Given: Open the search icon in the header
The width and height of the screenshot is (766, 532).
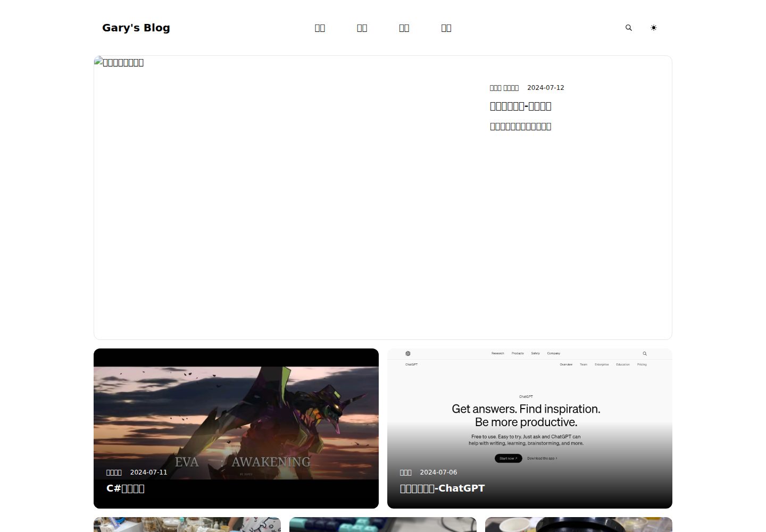Looking at the screenshot, I should [x=629, y=28].
